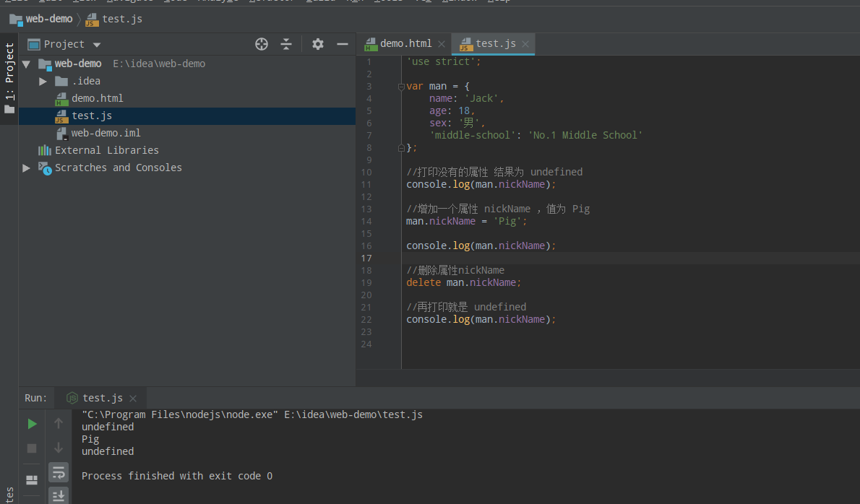The width and height of the screenshot is (860, 504).
Task: Jump up the stack trace arrow
Action: click(x=58, y=423)
